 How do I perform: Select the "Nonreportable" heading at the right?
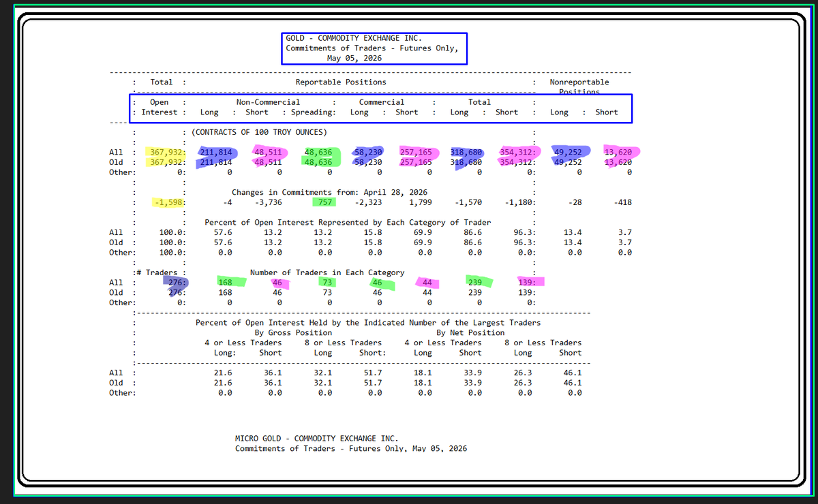pos(579,82)
